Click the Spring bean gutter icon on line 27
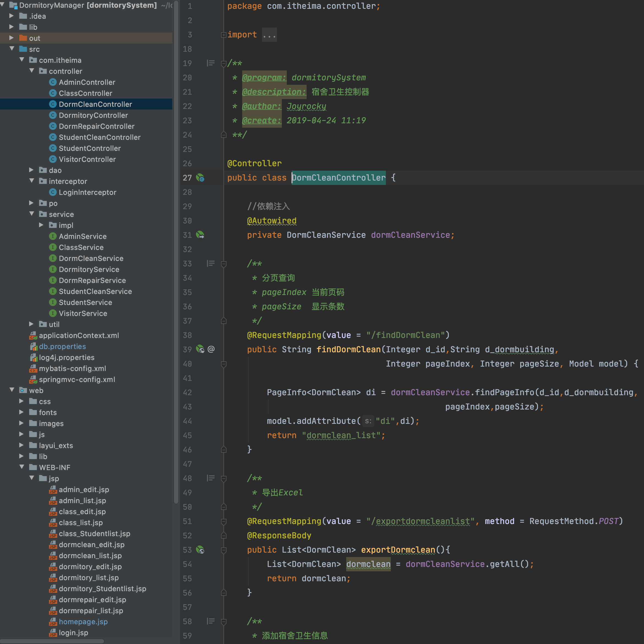 (x=200, y=178)
